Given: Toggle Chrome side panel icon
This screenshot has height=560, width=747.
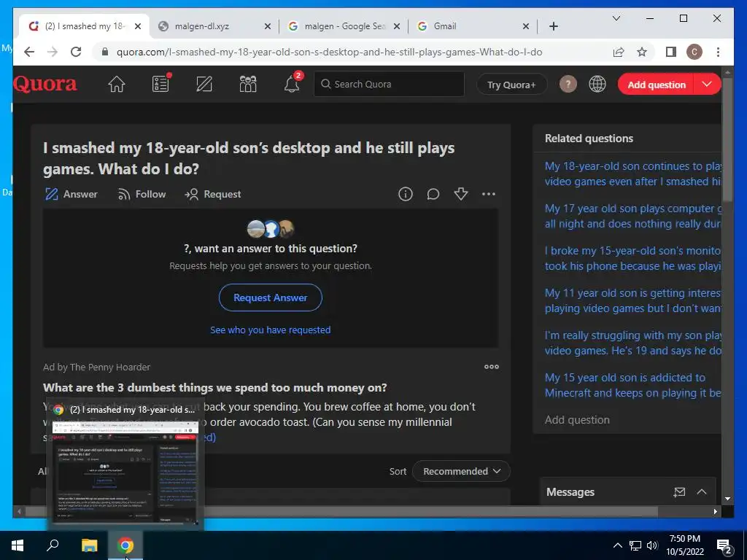Looking at the screenshot, I should 671,52.
